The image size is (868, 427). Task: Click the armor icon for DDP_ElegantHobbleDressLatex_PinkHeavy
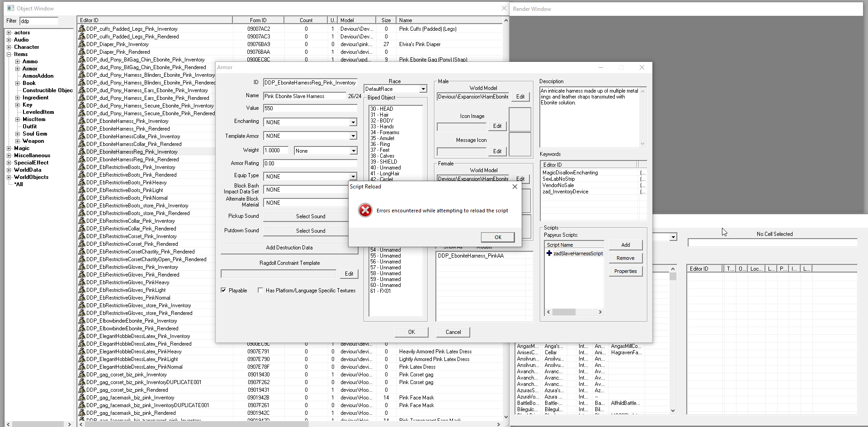click(82, 351)
